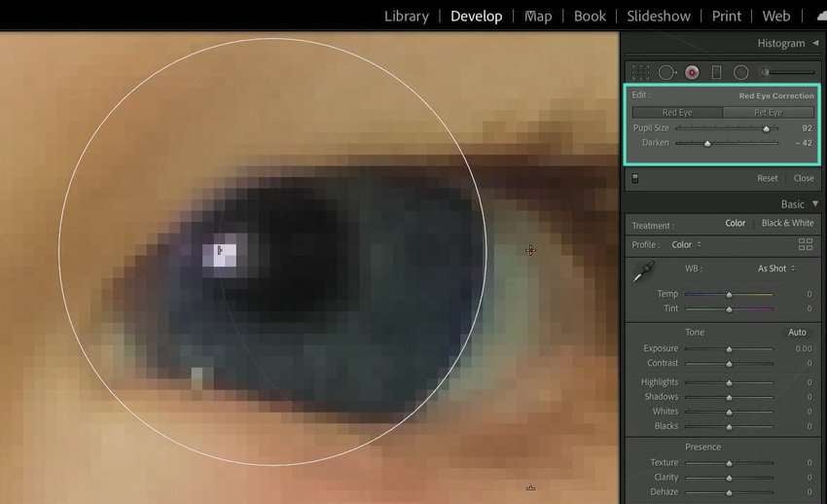827x504 pixels.
Task: Pick the White Balance Selector eyedropper
Action: click(643, 271)
